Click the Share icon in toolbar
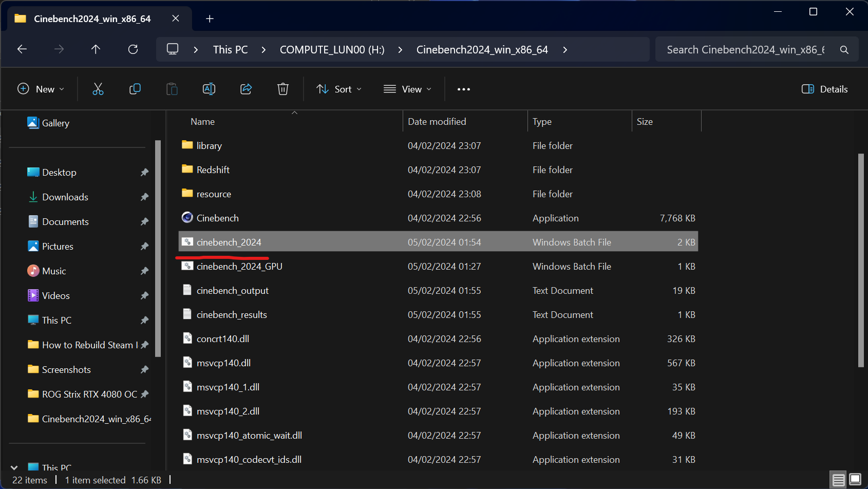The image size is (868, 489). pos(246,89)
